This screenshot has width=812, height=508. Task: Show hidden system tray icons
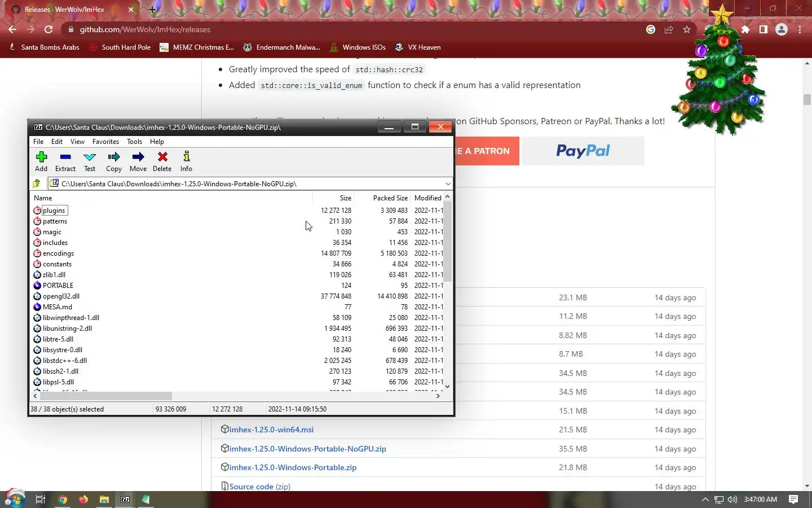(705, 500)
